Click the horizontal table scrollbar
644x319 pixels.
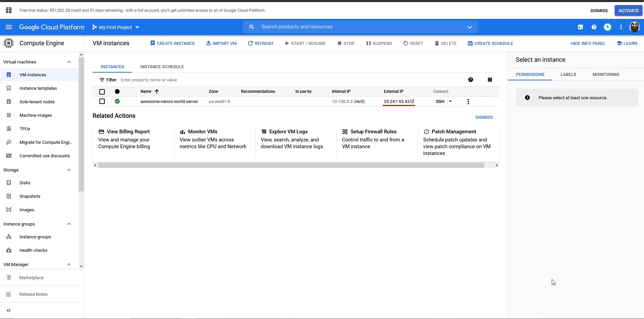pos(291,165)
